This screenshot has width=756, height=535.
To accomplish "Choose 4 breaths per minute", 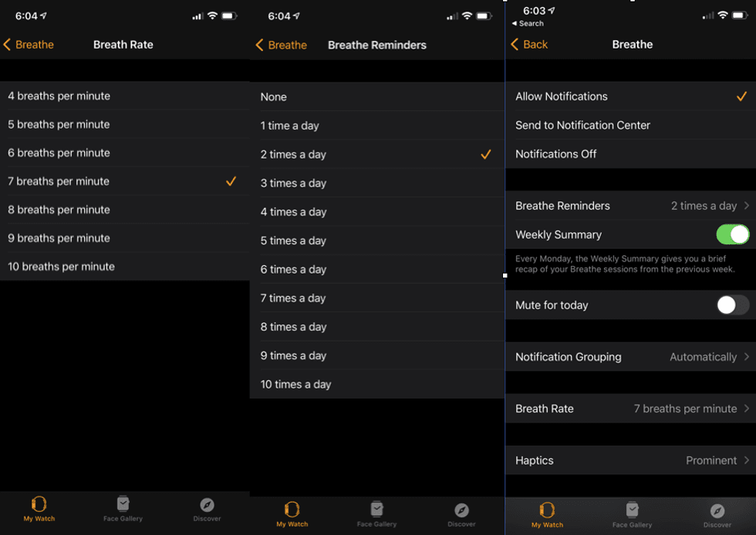I will (x=59, y=96).
